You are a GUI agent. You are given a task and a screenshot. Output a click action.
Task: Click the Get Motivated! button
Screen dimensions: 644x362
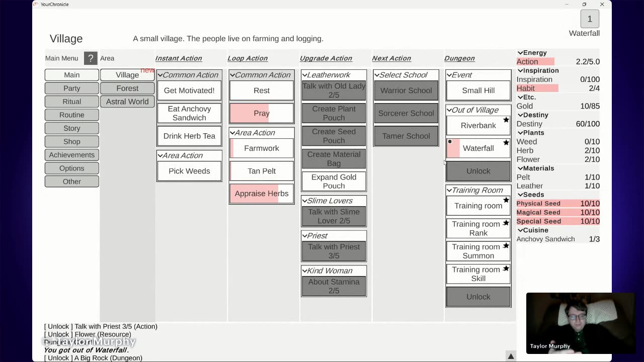[189, 90]
